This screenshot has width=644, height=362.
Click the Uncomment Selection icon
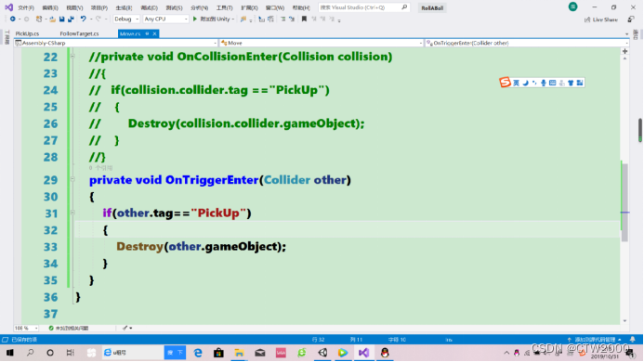[292, 19]
